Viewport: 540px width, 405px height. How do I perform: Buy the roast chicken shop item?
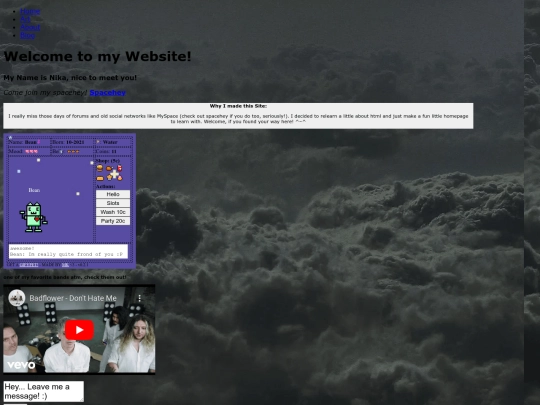tap(109, 168)
